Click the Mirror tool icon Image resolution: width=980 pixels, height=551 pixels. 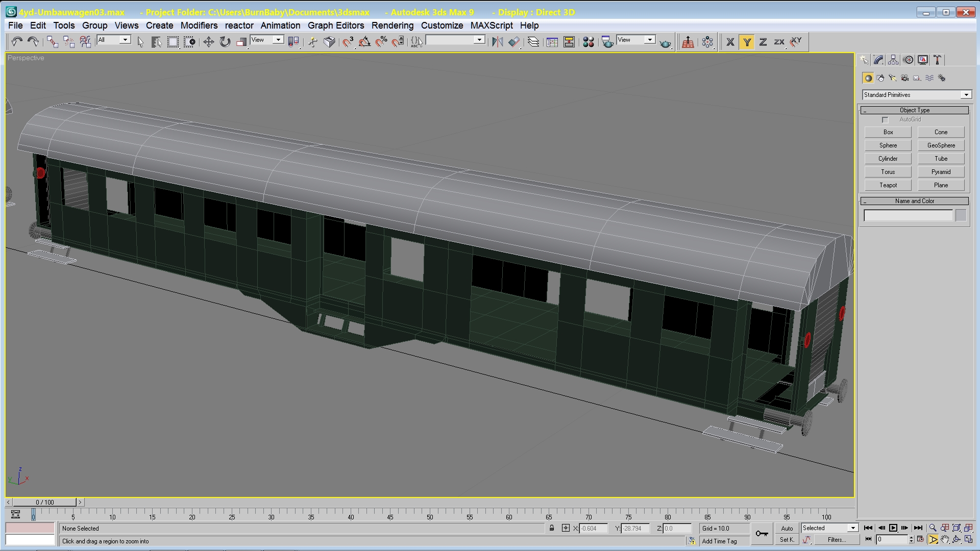coord(497,42)
